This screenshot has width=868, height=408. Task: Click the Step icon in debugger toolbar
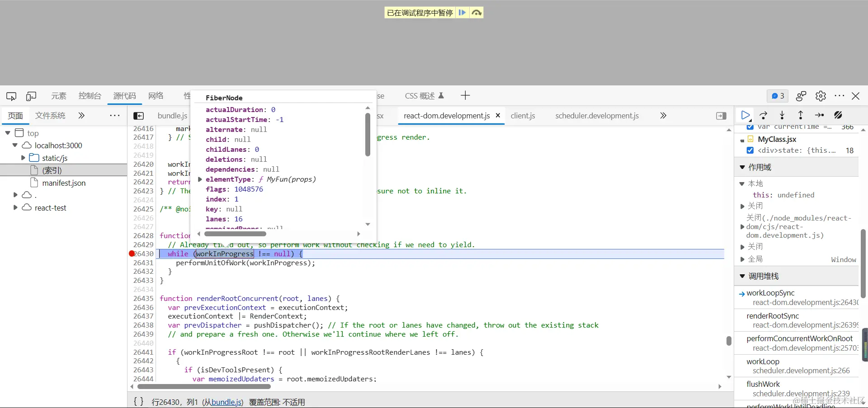click(819, 115)
